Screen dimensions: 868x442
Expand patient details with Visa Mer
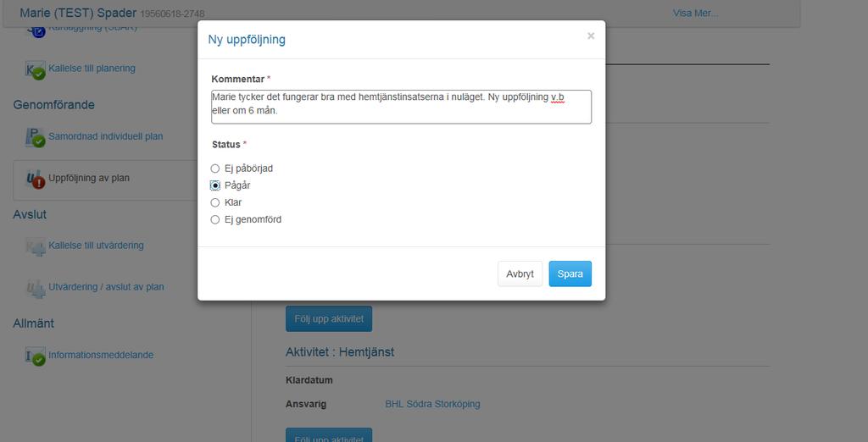tap(695, 14)
